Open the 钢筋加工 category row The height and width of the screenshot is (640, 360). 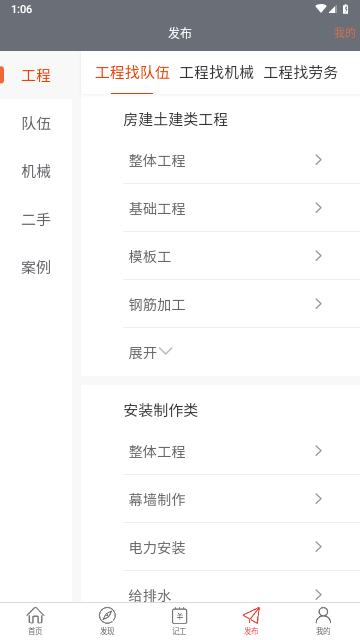coord(241,304)
